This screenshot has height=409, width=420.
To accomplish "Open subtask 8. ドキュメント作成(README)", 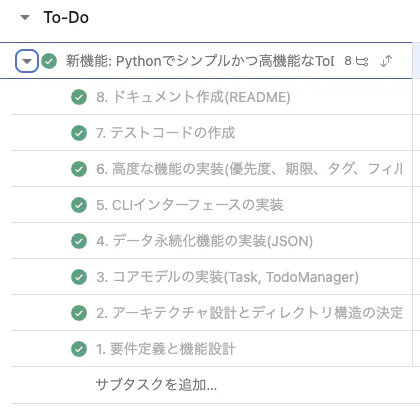I will coord(193,97).
